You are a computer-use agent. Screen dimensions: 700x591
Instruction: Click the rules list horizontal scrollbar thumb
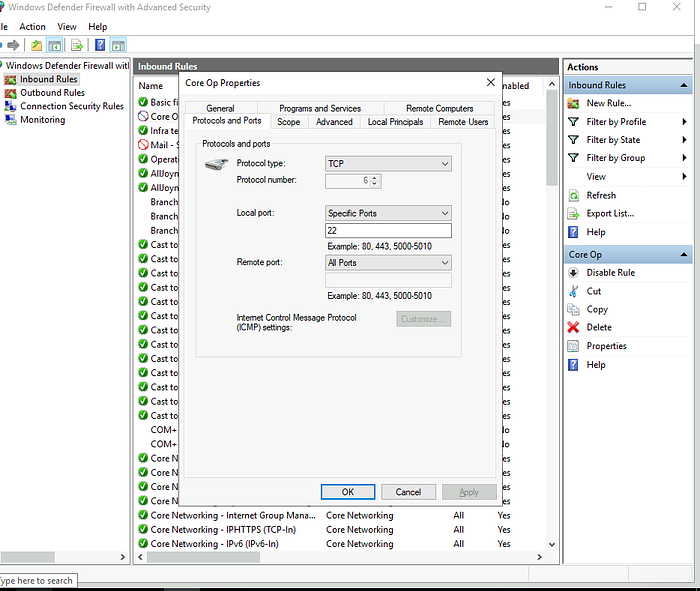pyautogui.click(x=204, y=557)
